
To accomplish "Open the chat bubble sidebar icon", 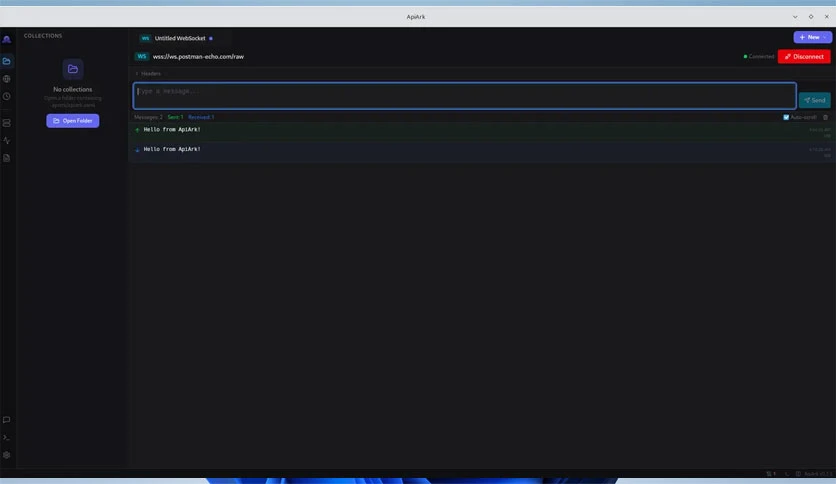I will pos(6,420).
